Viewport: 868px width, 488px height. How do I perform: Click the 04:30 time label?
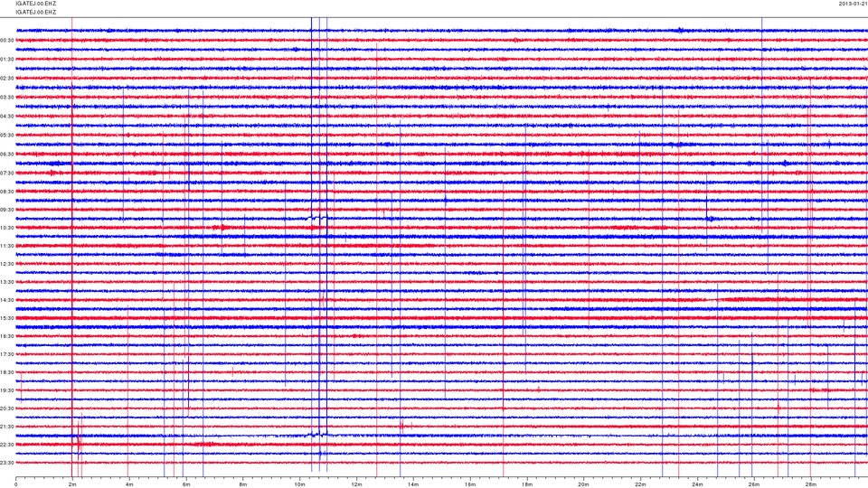click(x=6, y=117)
